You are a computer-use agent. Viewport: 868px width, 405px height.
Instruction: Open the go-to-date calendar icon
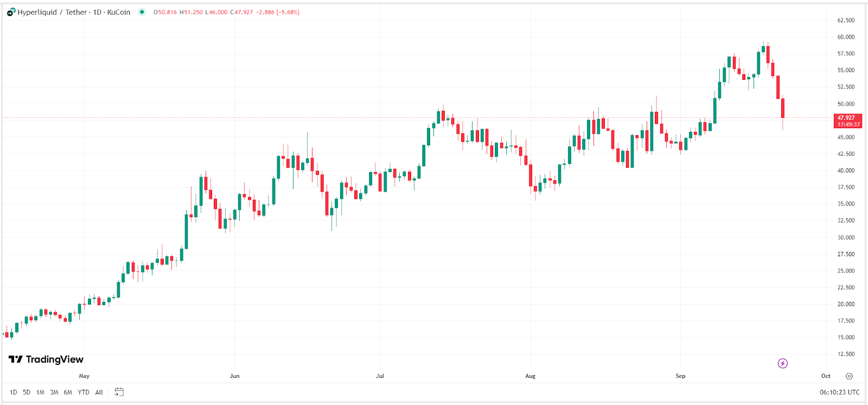[x=119, y=392]
